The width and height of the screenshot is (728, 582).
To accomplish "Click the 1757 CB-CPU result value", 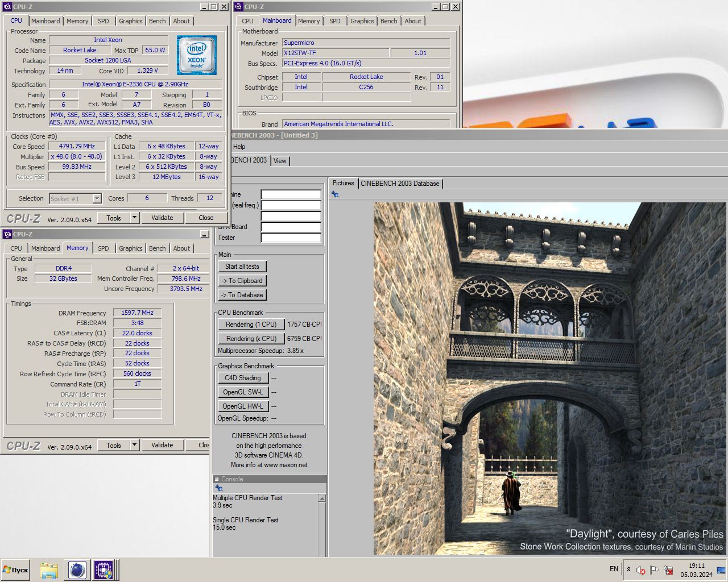I will (x=304, y=325).
